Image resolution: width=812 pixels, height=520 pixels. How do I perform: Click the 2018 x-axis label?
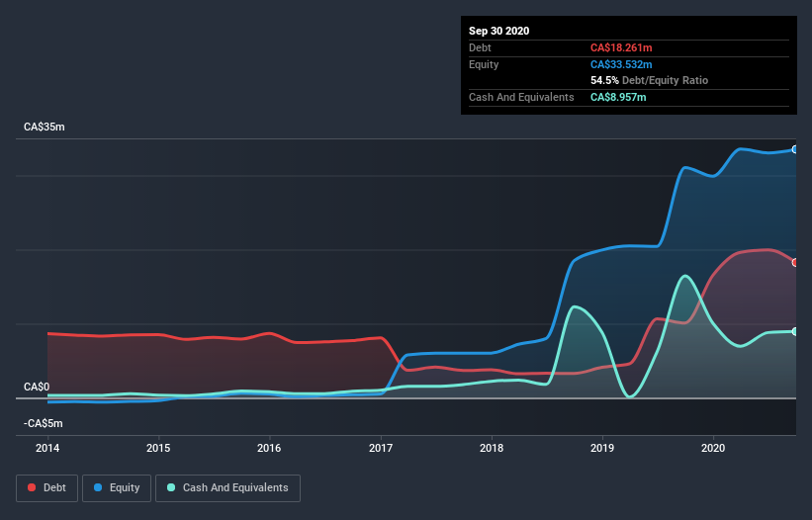pyautogui.click(x=492, y=448)
